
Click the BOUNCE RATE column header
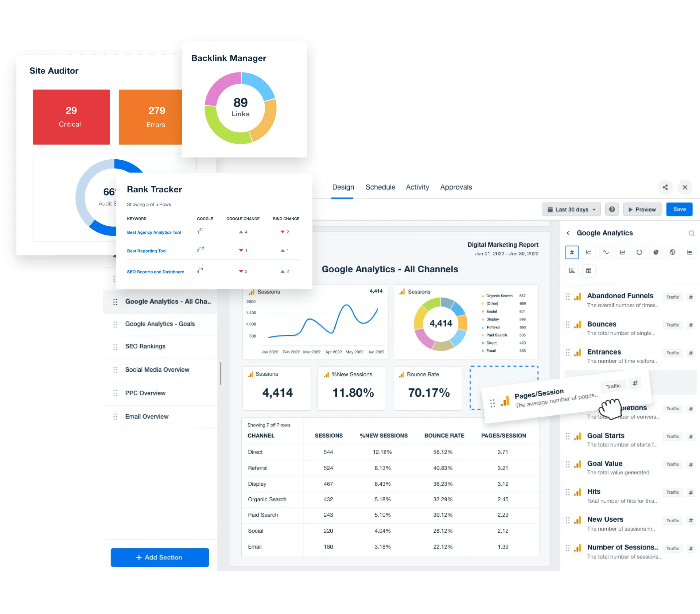pos(444,436)
